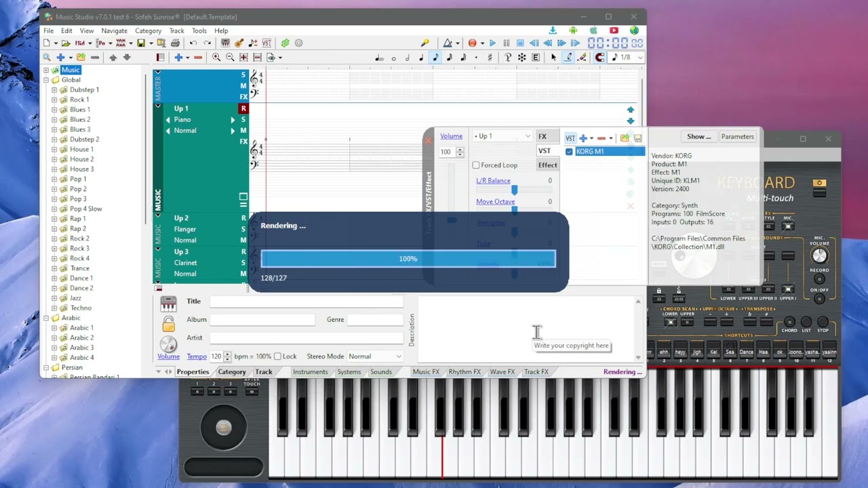Switch to the Rhythm FX tab
The image size is (868, 488).
point(464,372)
